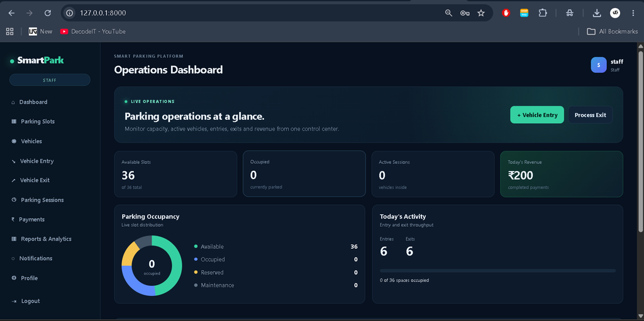This screenshot has height=321, width=644.
Task: Click the LIVE OPERATIONS label
Action: (x=152, y=101)
